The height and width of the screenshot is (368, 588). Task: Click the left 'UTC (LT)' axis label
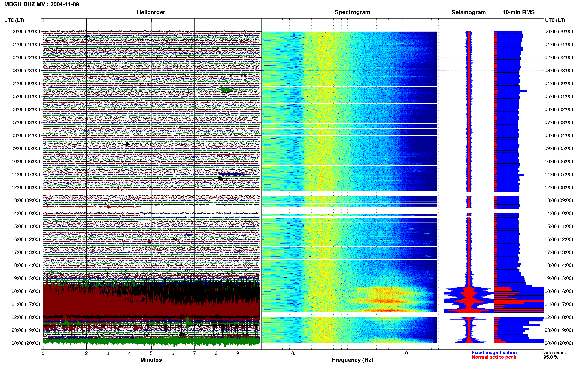click(14, 20)
